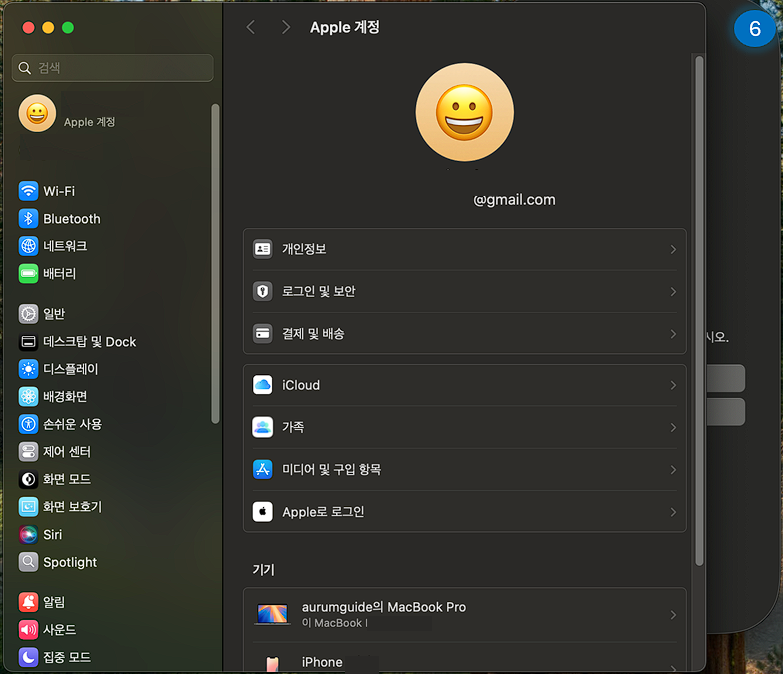
Task: Select the 배경화면 flower icon
Action: [x=28, y=396]
